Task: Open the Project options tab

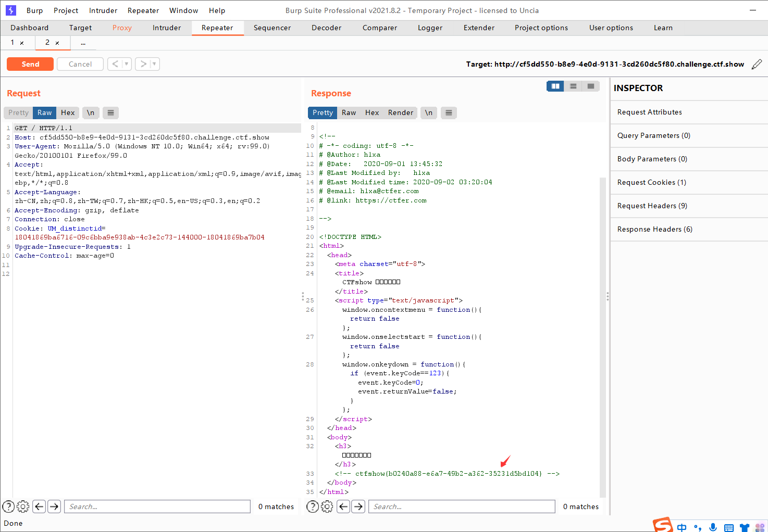Action: click(x=541, y=28)
